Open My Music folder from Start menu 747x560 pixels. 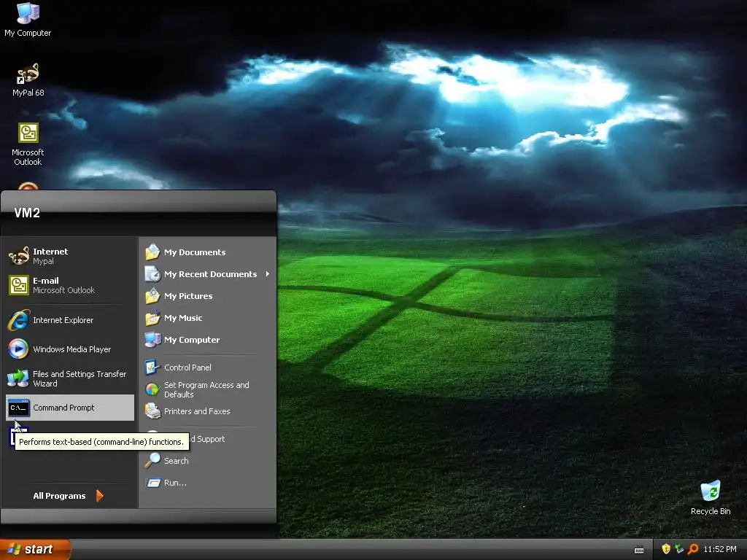click(207, 318)
